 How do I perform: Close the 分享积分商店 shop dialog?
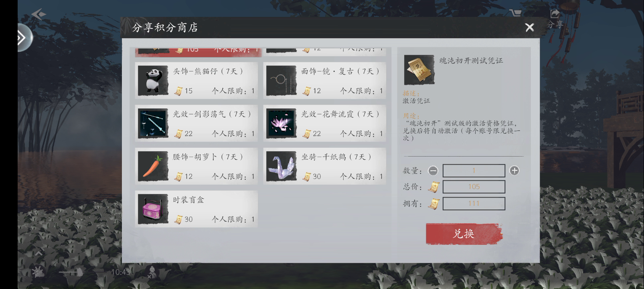tap(530, 27)
